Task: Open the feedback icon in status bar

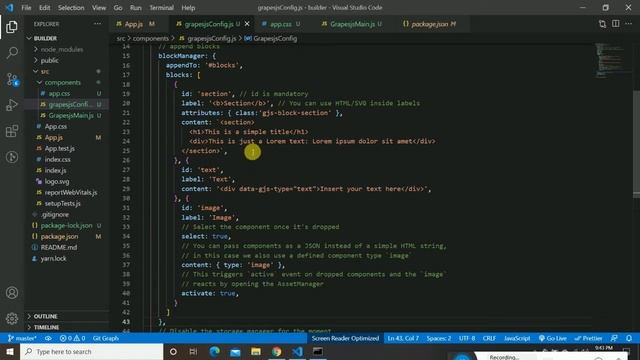Action: tap(614, 338)
